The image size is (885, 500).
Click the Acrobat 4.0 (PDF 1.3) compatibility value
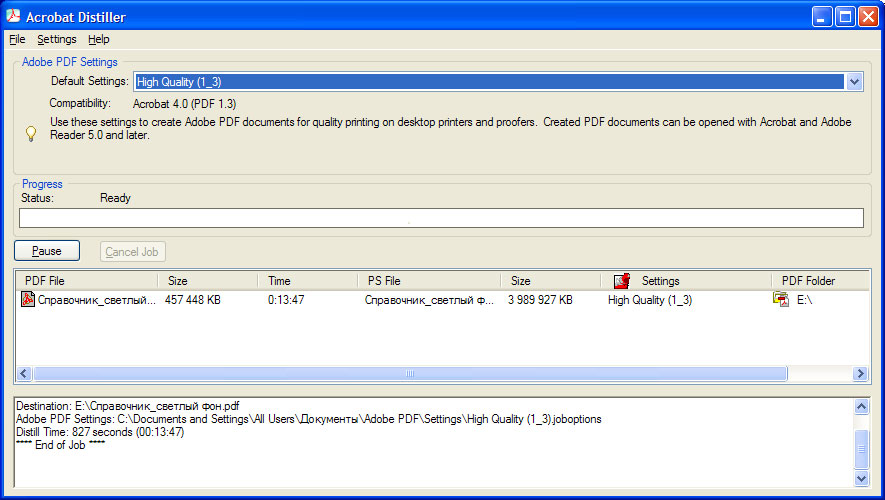[x=185, y=104]
